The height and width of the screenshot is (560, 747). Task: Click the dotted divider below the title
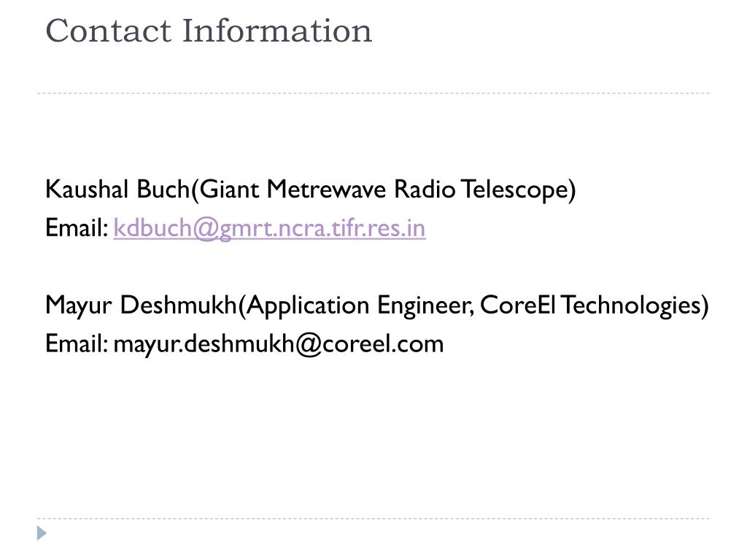(x=373, y=93)
